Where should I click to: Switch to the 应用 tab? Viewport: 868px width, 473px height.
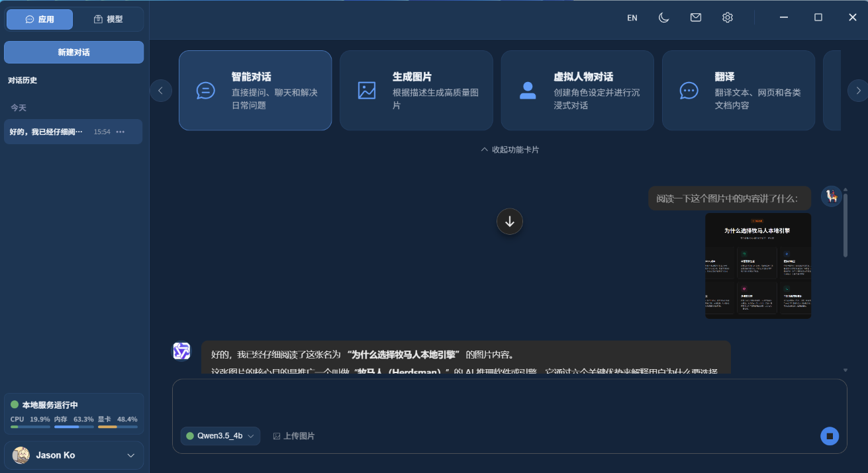point(40,19)
